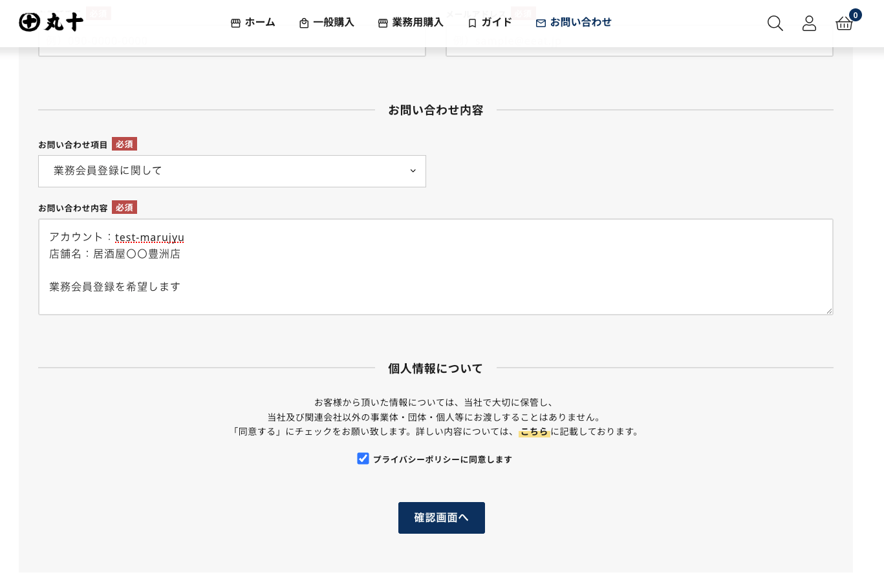
Task: Open search with the magnifier icon
Action: pyautogui.click(x=775, y=23)
